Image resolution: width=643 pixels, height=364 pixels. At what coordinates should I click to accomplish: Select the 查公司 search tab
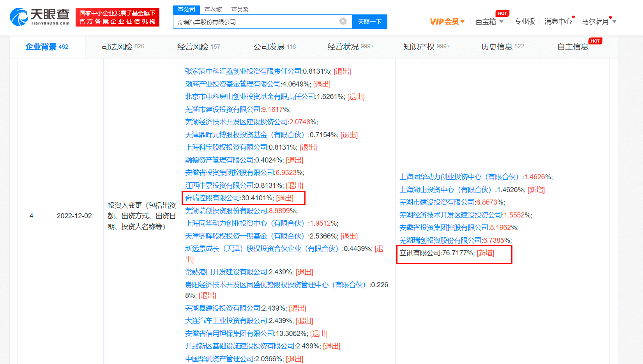click(186, 9)
